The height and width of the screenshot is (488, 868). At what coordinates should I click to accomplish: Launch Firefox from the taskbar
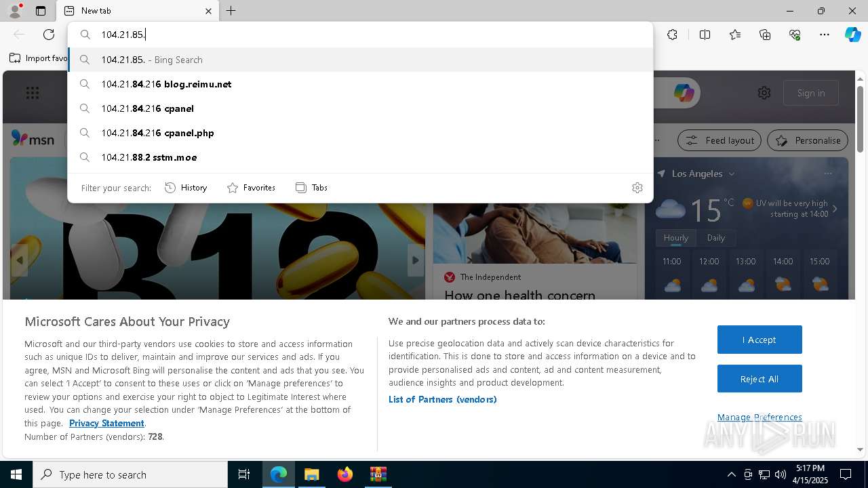pyautogui.click(x=345, y=474)
